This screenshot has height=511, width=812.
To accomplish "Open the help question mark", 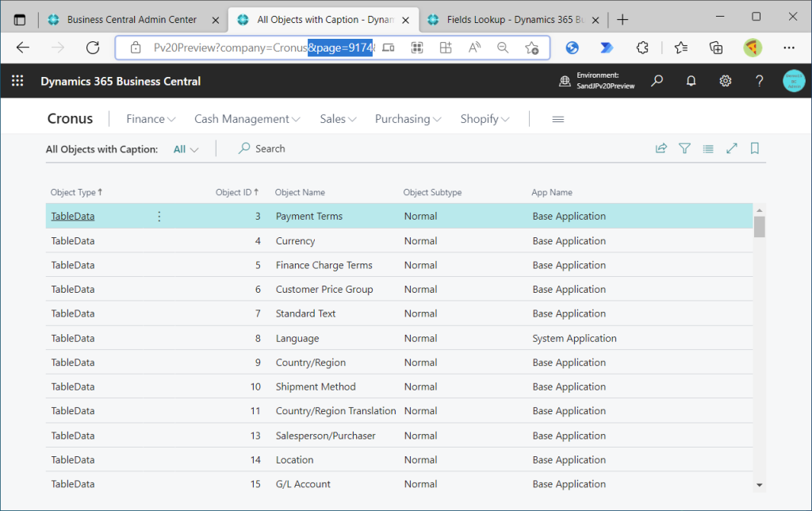I will tap(759, 81).
